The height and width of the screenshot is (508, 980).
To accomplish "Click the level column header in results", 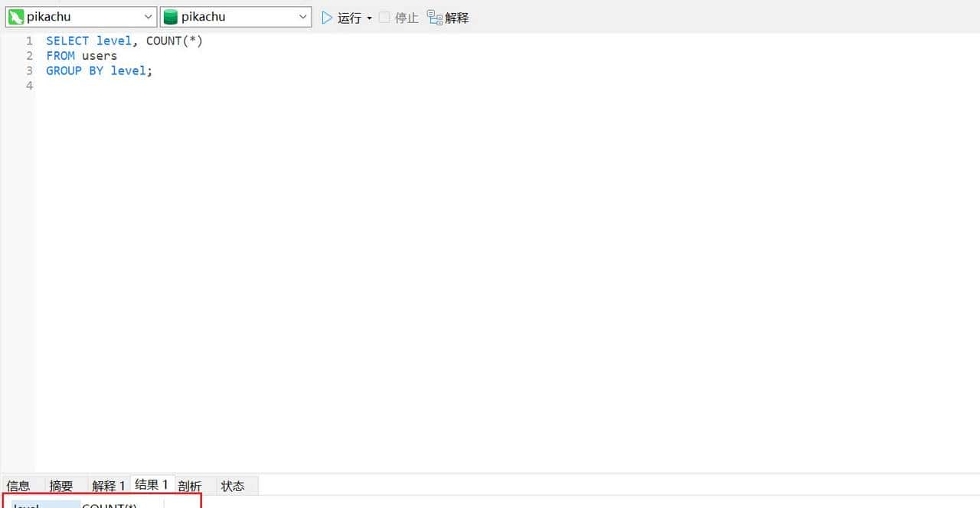I will (27, 505).
